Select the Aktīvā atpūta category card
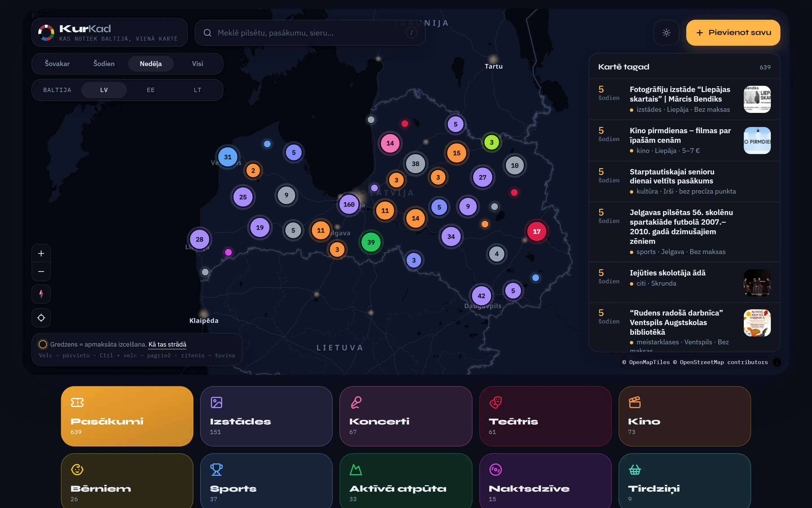The height and width of the screenshot is (508, 812). (406, 480)
